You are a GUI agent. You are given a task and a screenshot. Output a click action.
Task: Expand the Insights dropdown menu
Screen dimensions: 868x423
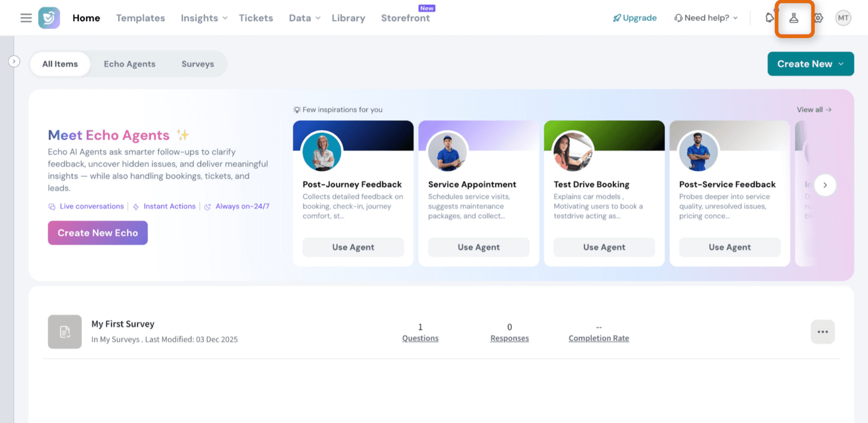tap(204, 18)
